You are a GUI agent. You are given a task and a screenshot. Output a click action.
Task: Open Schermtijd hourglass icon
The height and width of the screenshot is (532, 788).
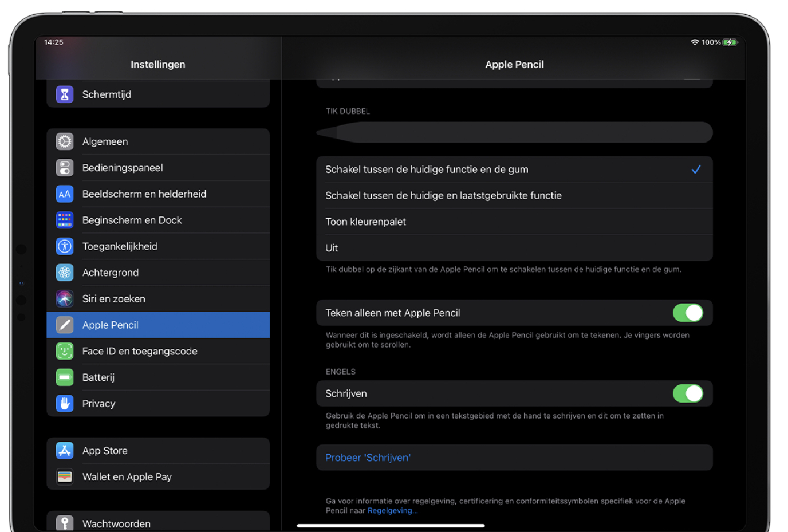click(x=65, y=94)
